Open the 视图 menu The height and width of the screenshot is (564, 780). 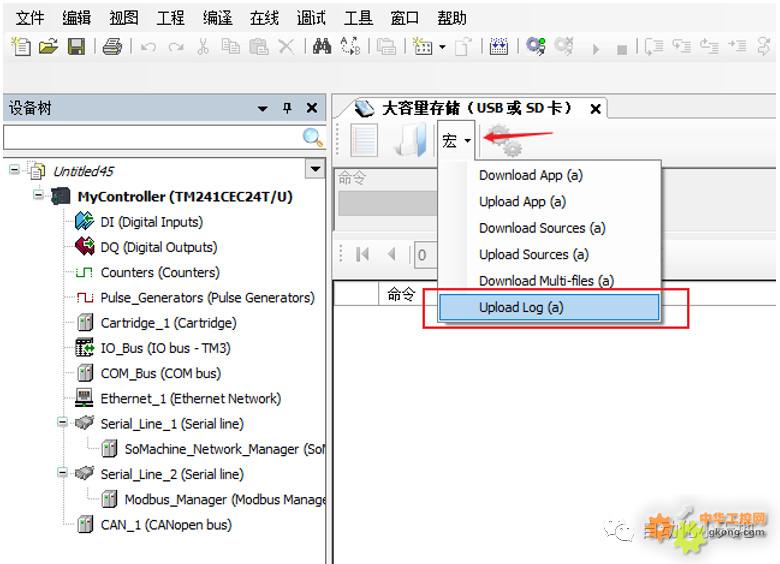tap(123, 18)
